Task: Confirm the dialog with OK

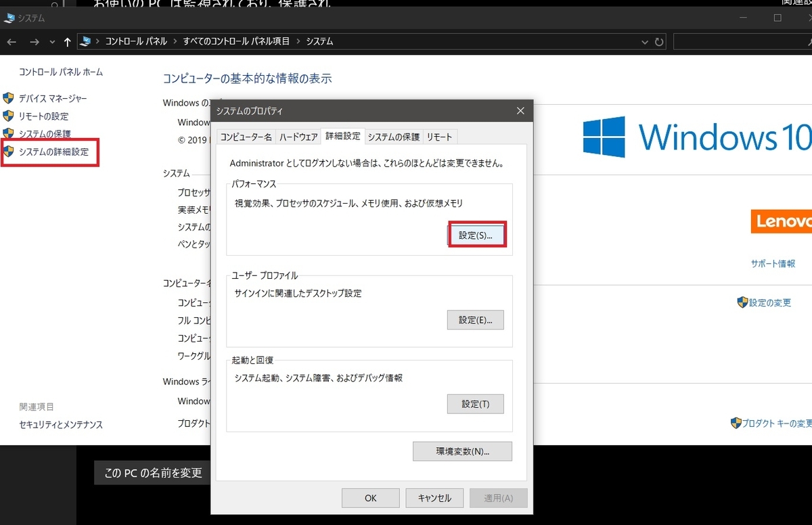Action: [370, 498]
